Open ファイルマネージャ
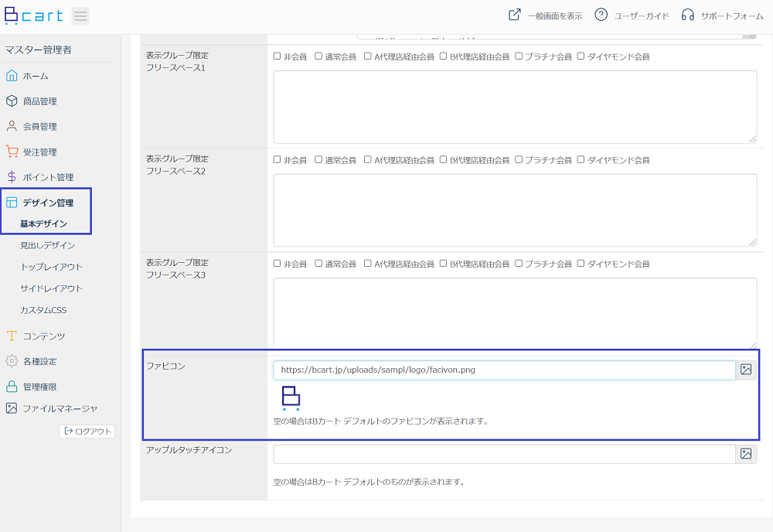773x532 pixels. (x=60, y=409)
